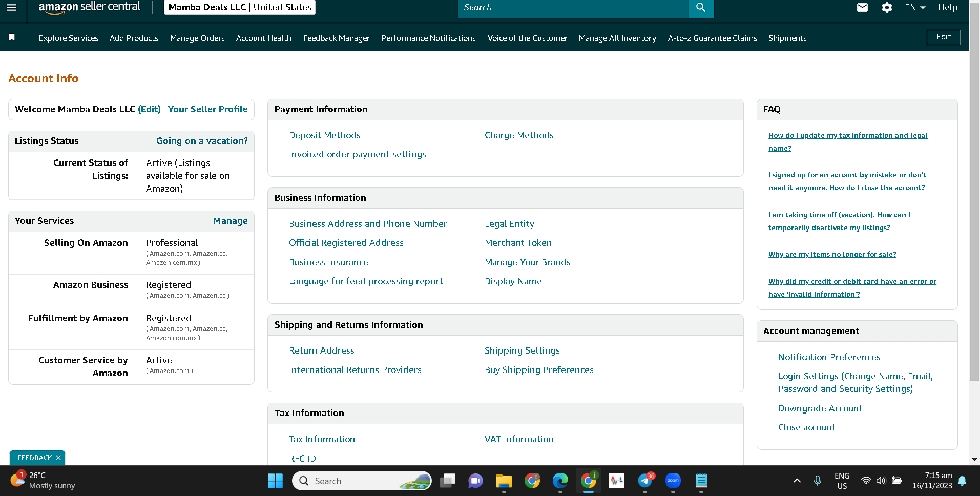Open Explore Services in the nav bar
Screen dimensions: 980x496
(69, 38)
